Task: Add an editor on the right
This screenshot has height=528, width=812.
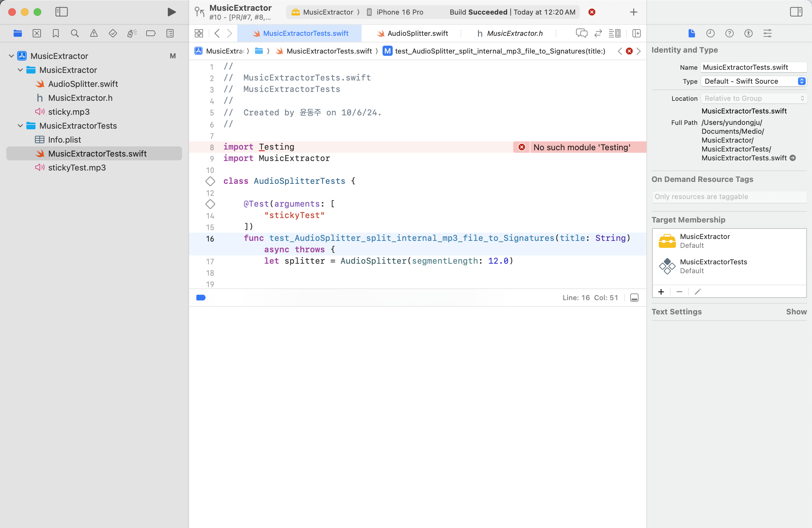Action: (636, 33)
